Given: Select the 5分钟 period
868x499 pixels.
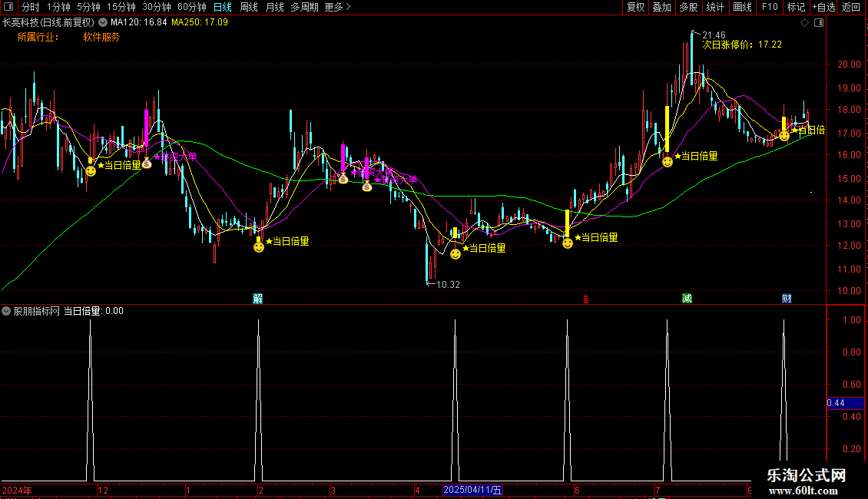Looking at the screenshot, I should pos(88,7).
